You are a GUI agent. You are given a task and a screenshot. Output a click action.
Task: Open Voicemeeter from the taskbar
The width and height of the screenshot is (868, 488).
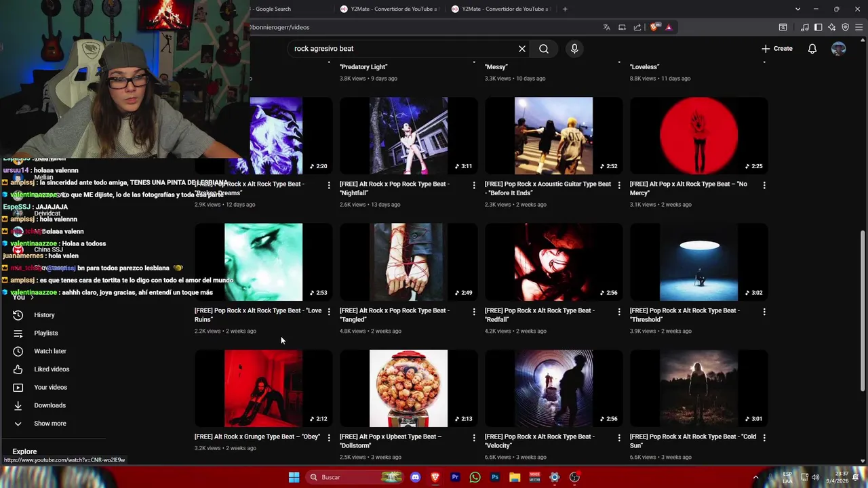pyautogui.click(x=534, y=477)
